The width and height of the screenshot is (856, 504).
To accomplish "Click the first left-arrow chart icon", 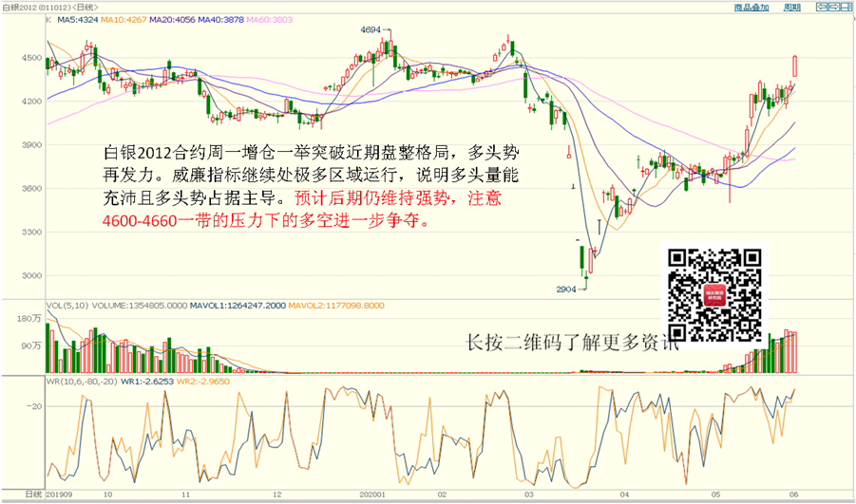I will point(821,7).
